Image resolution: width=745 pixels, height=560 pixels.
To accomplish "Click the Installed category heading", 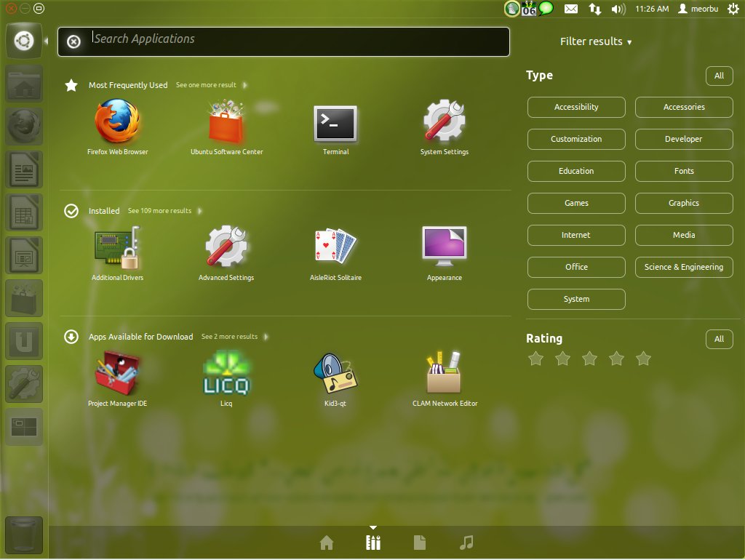I will (104, 211).
